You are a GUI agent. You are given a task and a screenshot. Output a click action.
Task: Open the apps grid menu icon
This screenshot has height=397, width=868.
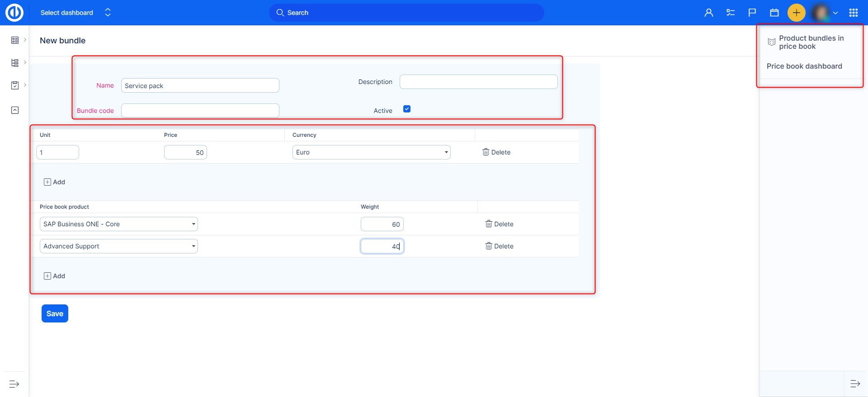853,13
